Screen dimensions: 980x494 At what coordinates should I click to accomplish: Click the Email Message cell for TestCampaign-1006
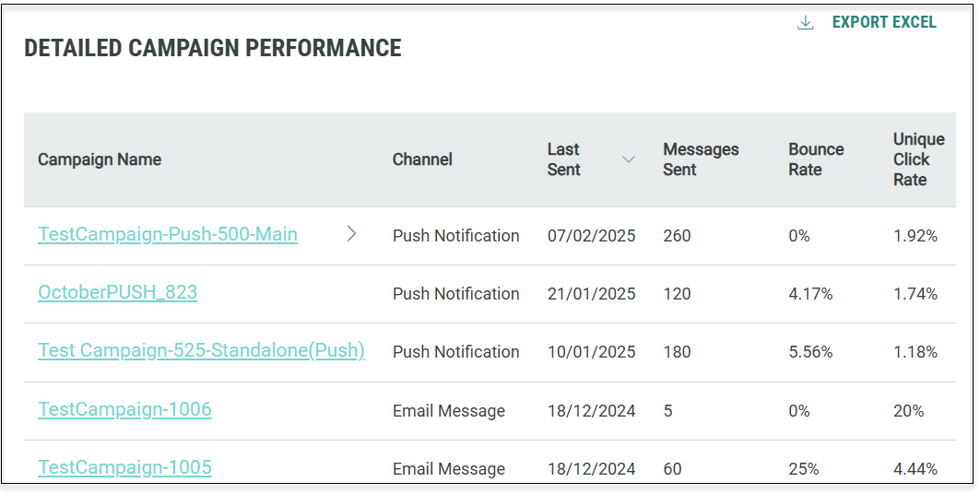click(x=449, y=410)
